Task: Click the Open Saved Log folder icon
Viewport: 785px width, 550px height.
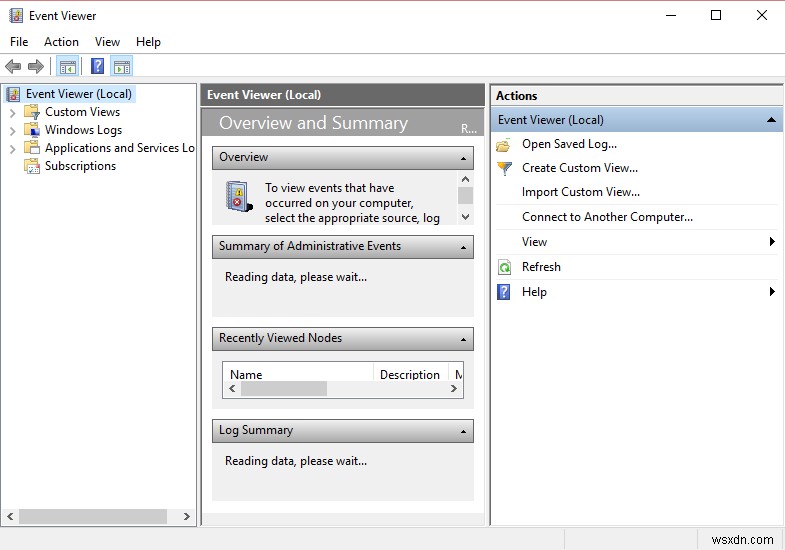Action: coord(504,145)
